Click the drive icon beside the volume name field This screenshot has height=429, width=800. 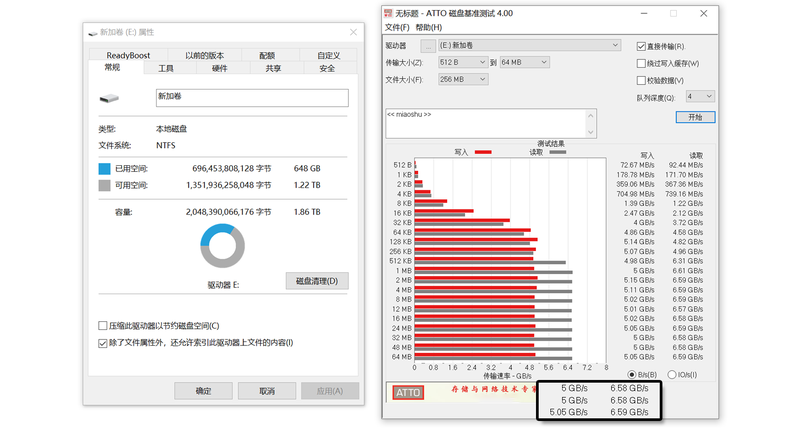click(109, 98)
